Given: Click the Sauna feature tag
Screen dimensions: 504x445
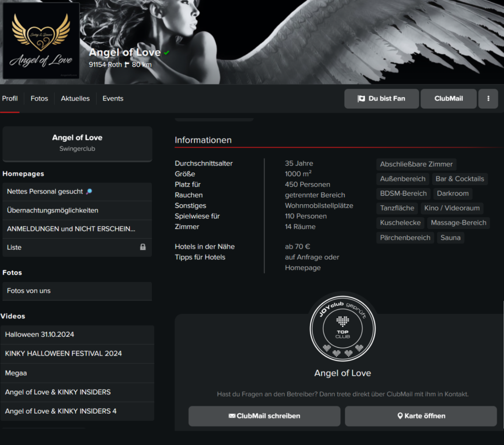Looking at the screenshot, I should (x=450, y=238).
